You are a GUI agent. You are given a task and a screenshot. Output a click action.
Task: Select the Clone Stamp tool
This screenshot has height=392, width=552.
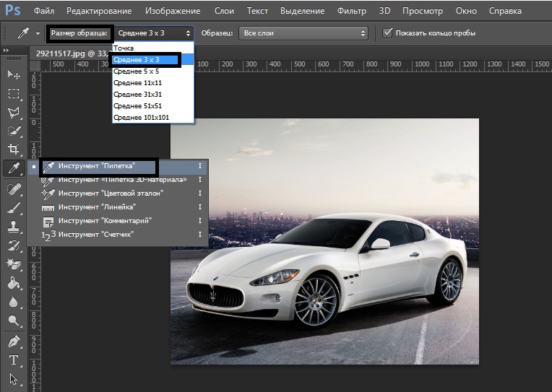coord(13,227)
